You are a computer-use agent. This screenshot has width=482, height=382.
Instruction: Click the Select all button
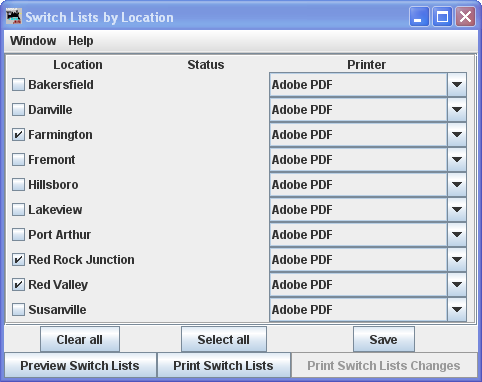224,339
